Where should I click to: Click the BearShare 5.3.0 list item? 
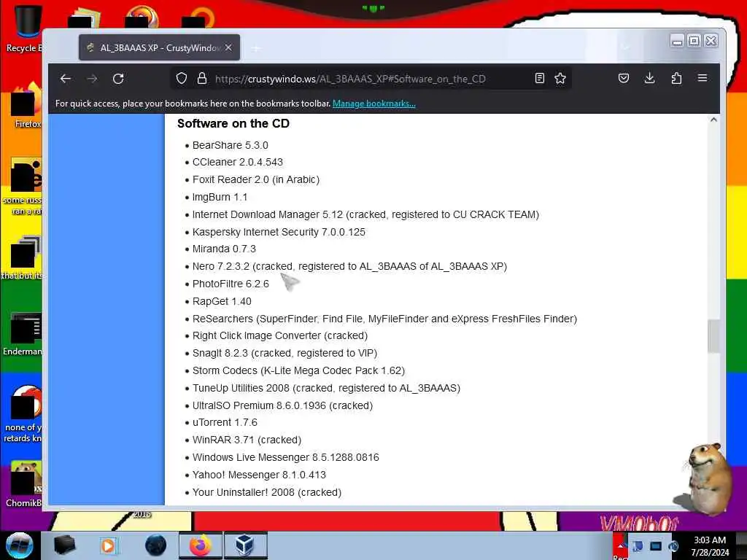click(230, 145)
